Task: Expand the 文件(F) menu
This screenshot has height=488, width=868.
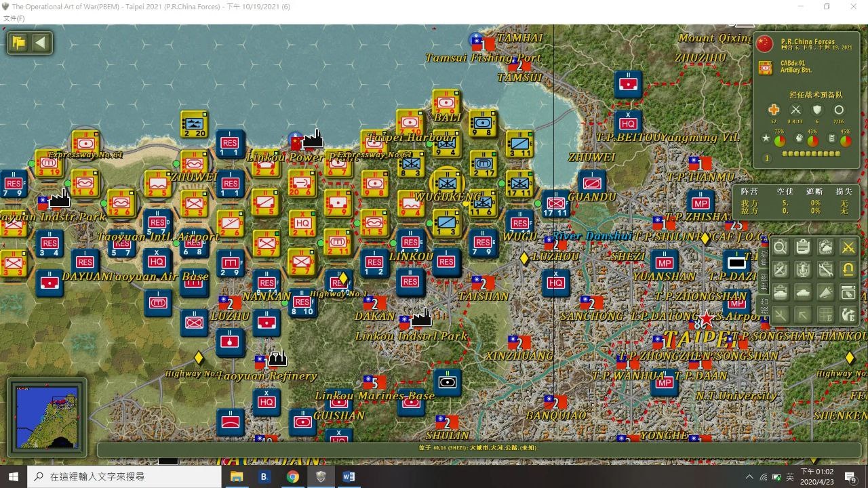Action: click(14, 18)
